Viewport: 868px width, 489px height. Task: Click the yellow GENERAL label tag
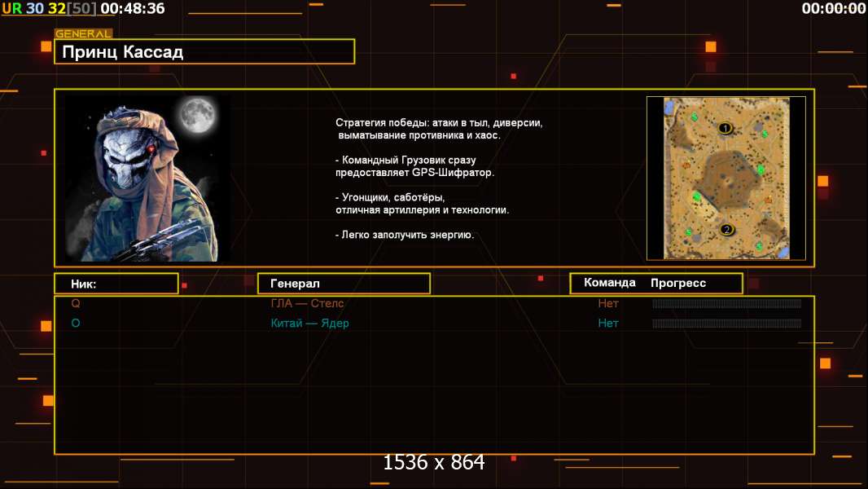[83, 33]
